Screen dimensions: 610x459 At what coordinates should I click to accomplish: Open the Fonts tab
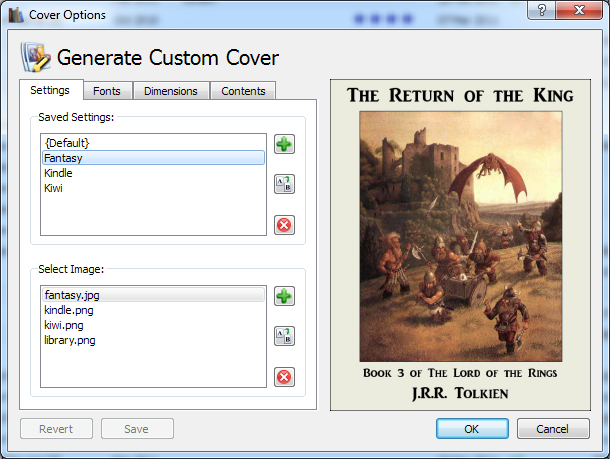pos(107,91)
